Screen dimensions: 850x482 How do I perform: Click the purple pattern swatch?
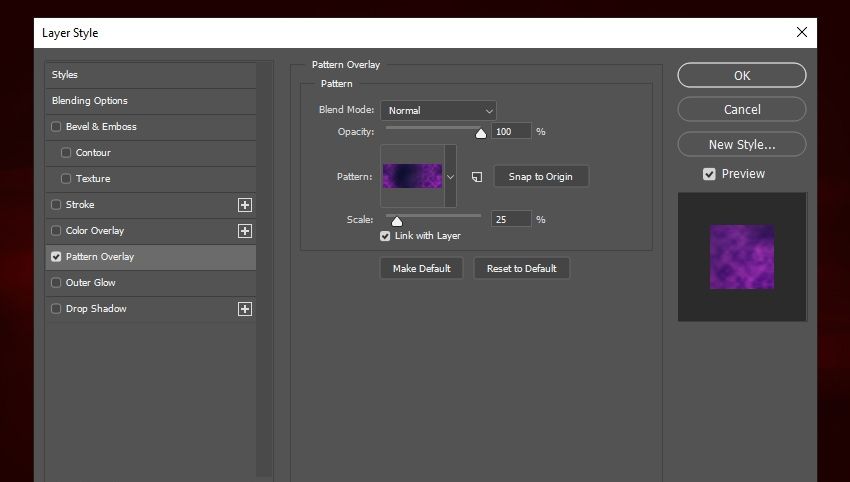(x=412, y=176)
